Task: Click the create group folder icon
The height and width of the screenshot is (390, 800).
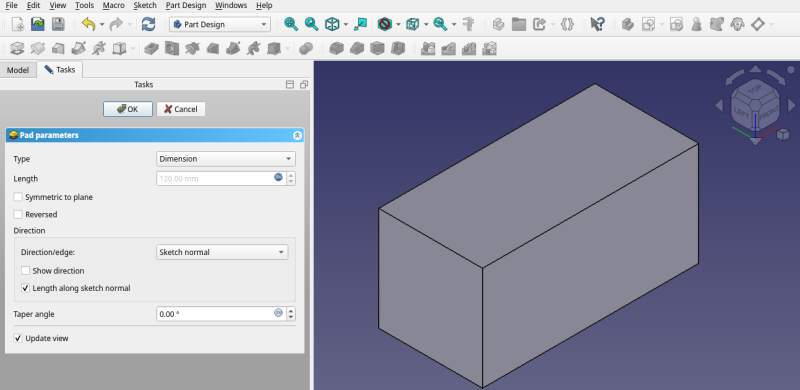Action: (x=519, y=24)
